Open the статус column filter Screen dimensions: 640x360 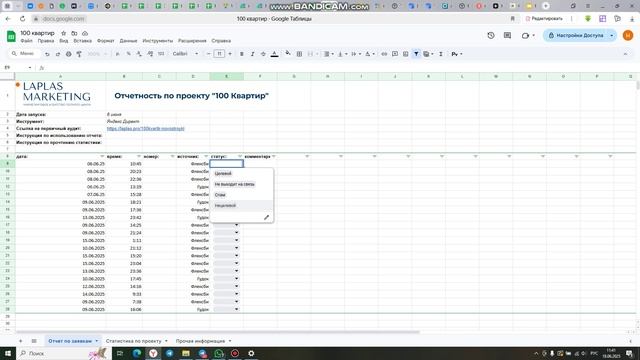pos(240,156)
